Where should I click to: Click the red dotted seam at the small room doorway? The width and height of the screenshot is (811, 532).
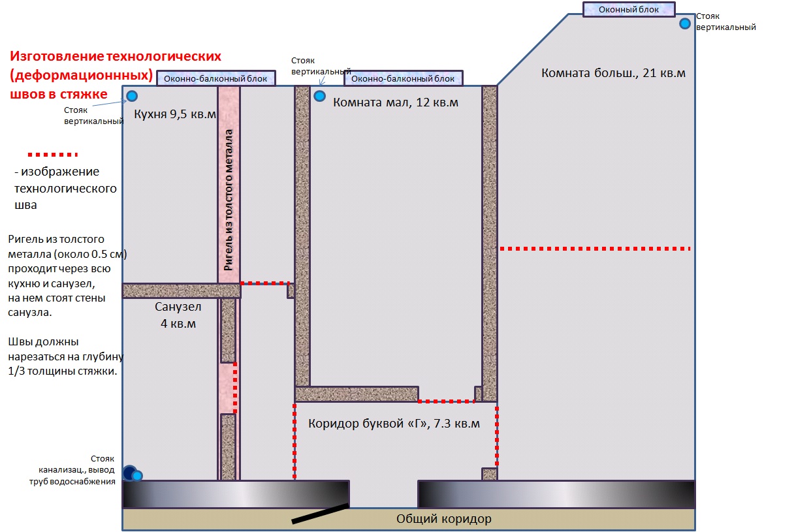tap(446, 401)
